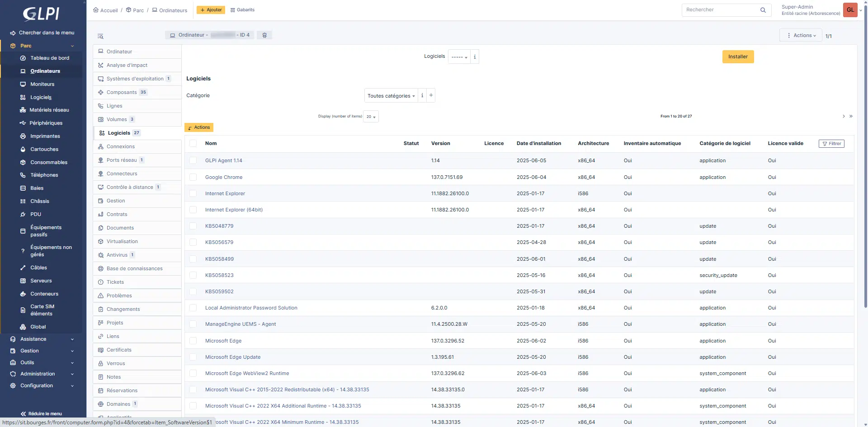Image resolution: width=868 pixels, height=427 pixels.
Task: Open the Tableau de bord icon in sidebar
Action: [23, 58]
